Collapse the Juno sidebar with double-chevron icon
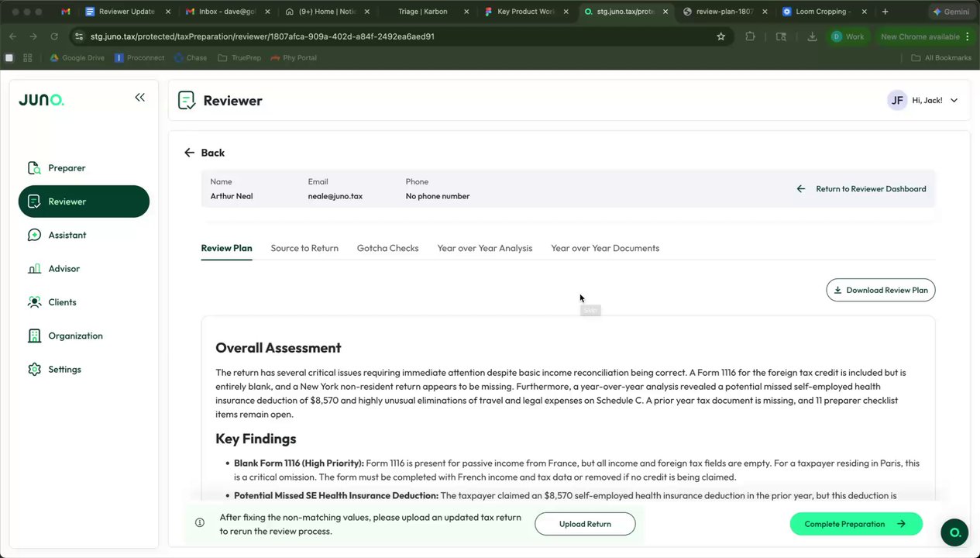Image resolution: width=980 pixels, height=558 pixels. pyautogui.click(x=139, y=97)
